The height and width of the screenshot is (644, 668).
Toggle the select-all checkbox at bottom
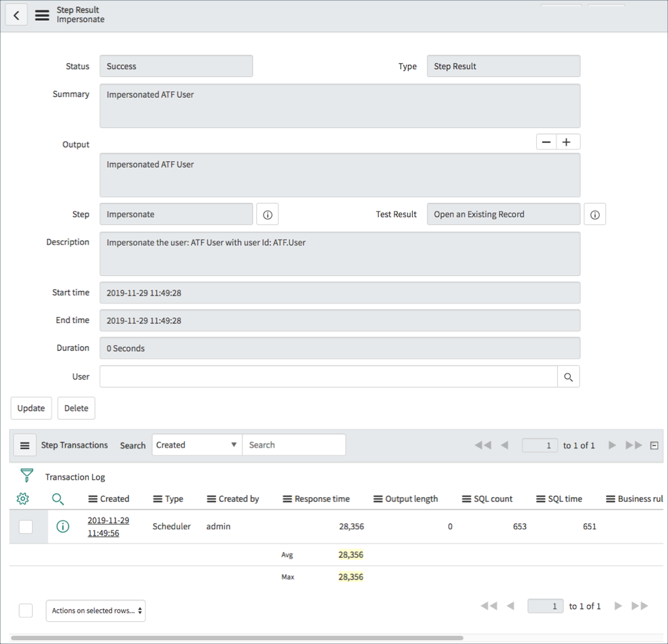[x=25, y=610]
